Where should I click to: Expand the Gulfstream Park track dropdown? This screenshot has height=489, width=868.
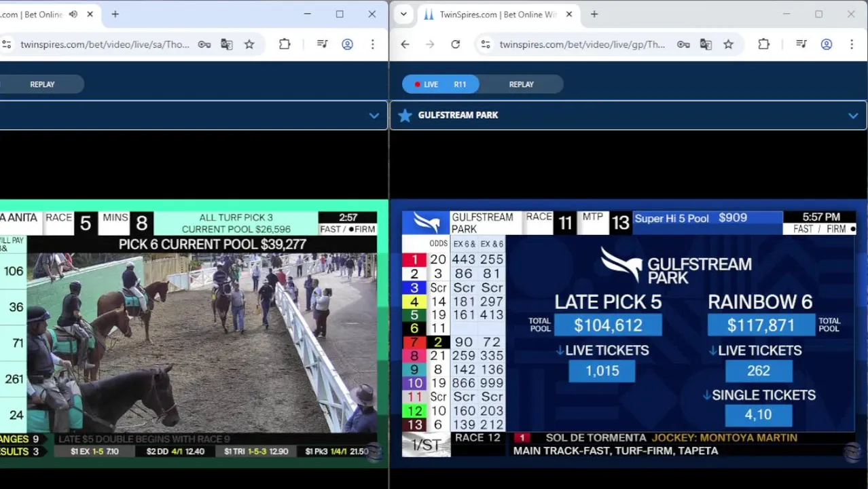point(853,115)
